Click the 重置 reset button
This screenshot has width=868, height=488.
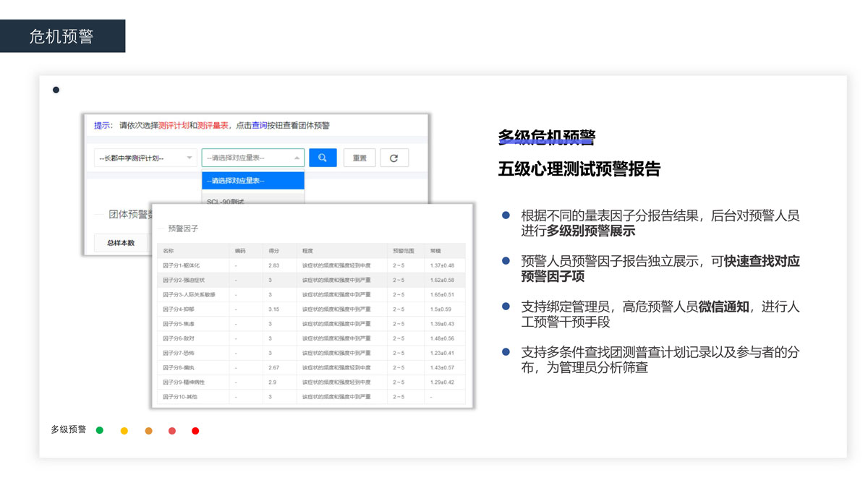click(359, 158)
